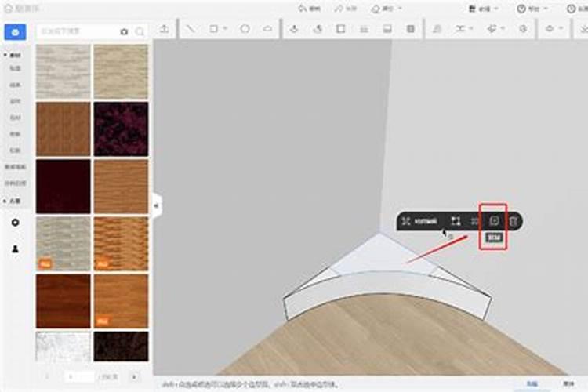Click the first labeled button in floating toolbar
The image size is (588, 392).
419,221
